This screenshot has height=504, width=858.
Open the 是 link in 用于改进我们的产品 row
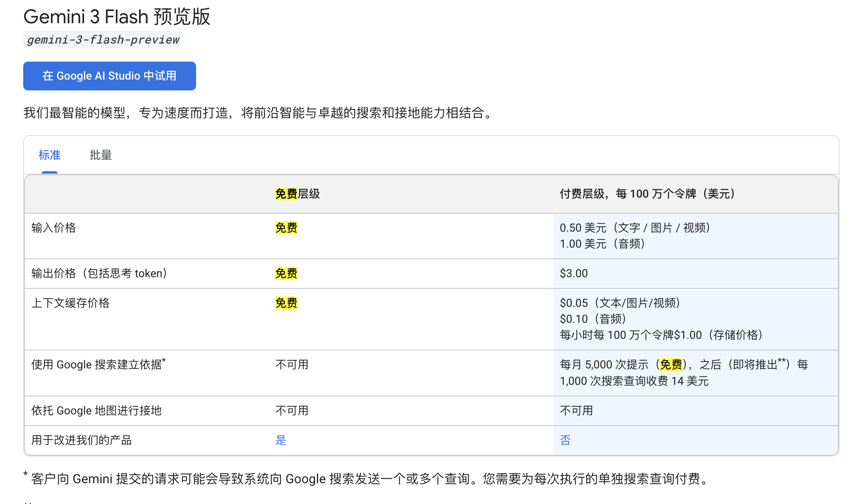click(x=281, y=440)
